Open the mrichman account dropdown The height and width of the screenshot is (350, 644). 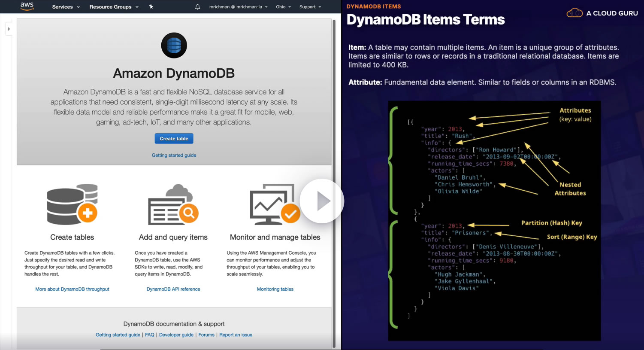point(238,7)
